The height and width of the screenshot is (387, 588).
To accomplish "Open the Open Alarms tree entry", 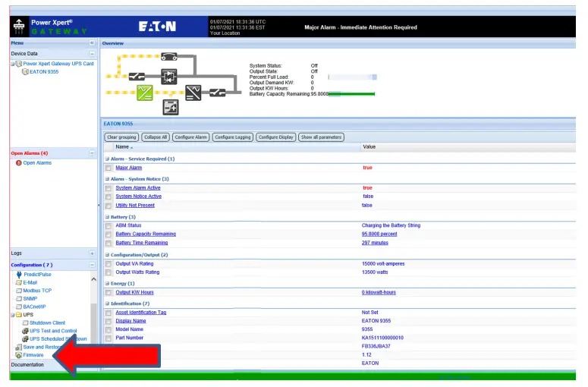I will coord(37,162).
